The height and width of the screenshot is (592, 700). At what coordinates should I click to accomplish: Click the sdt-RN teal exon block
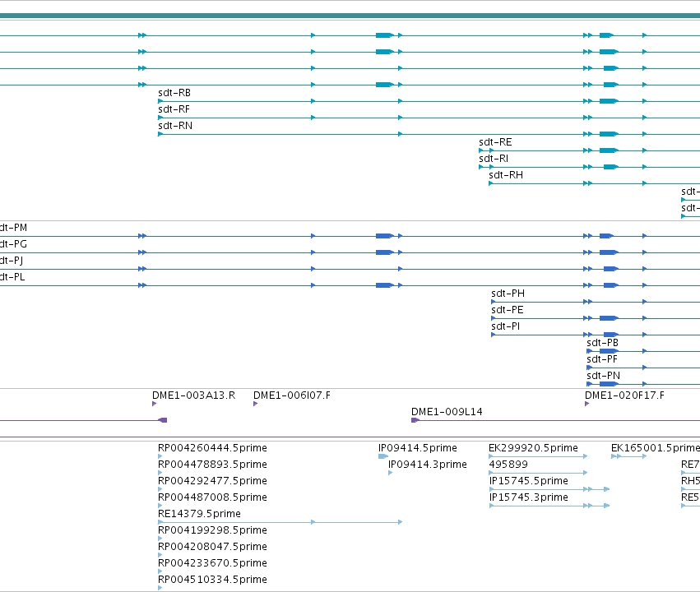point(608,134)
